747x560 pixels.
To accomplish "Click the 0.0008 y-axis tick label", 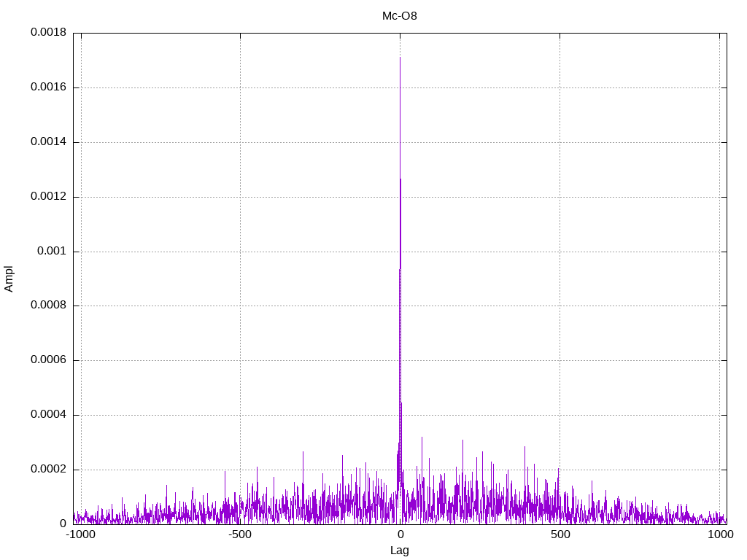I will tap(48, 306).
